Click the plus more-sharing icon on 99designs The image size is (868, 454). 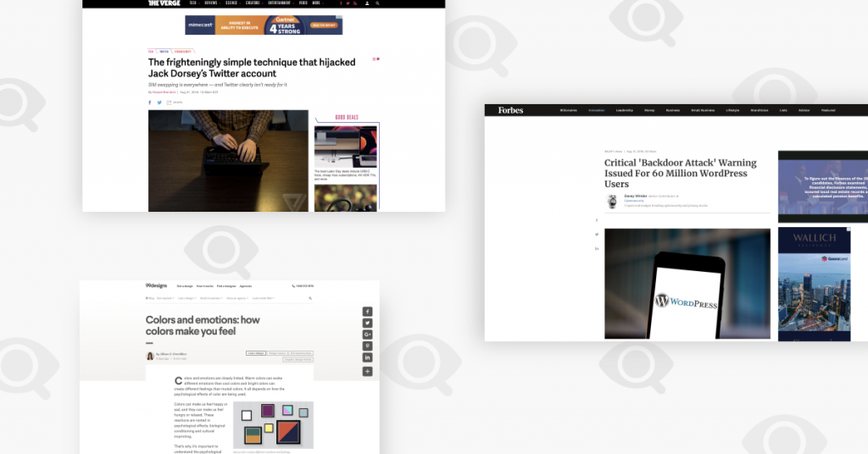(367, 371)
